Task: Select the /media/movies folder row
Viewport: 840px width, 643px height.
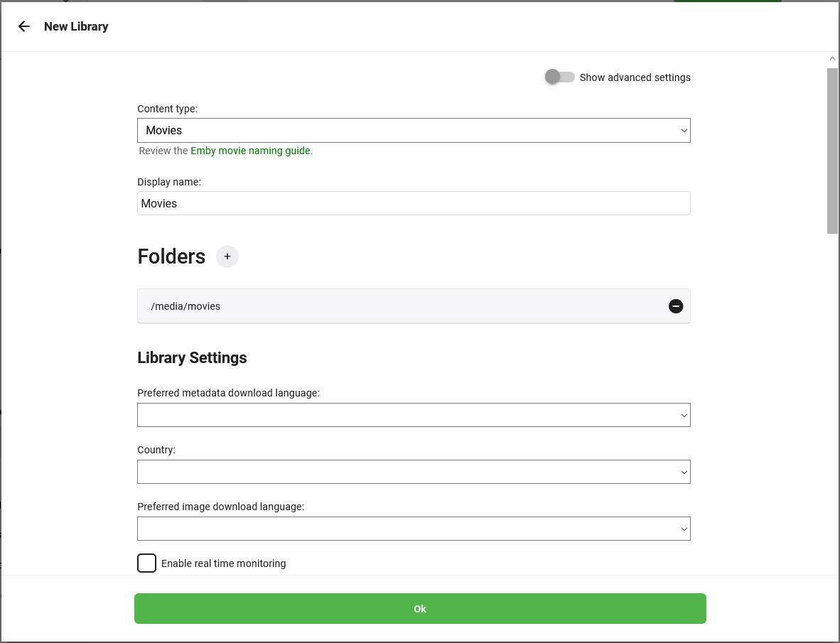Action: [414, 306]
